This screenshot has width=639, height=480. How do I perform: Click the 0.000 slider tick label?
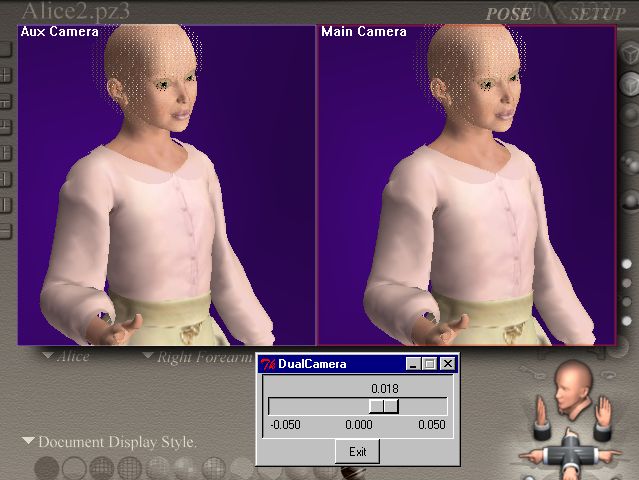click(359, 425)
